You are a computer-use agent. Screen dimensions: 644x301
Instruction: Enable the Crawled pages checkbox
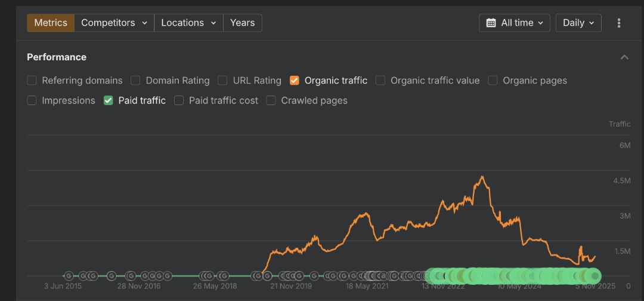point(271,100)
